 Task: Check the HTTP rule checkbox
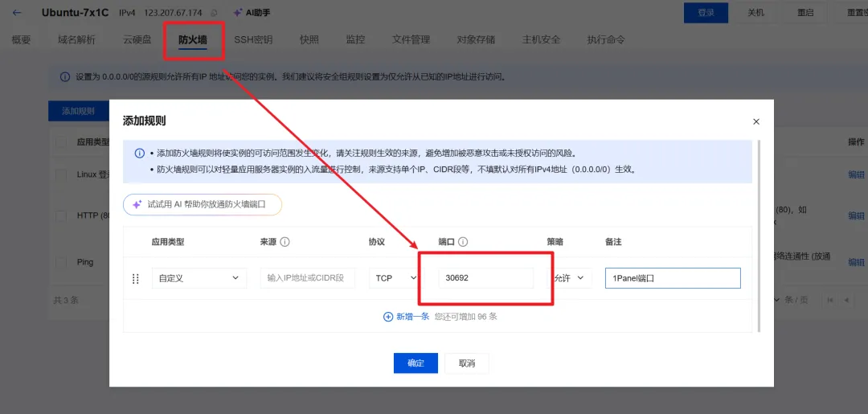coord(61,216)
